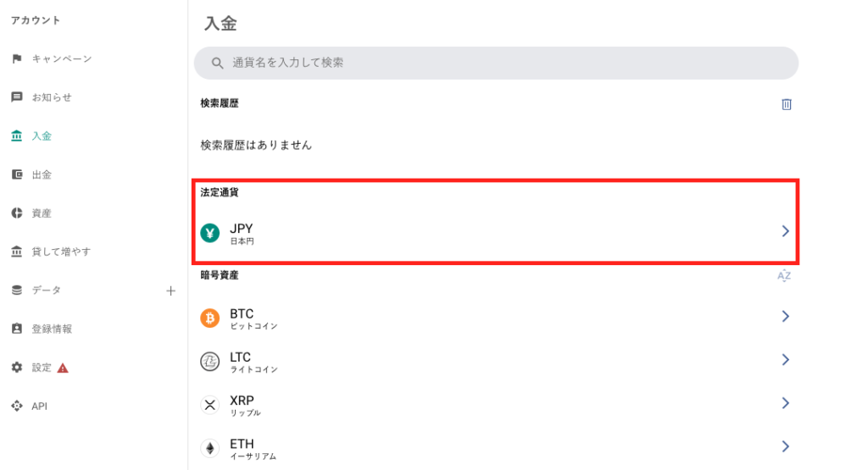The height and width of the screenshot is (470, 868).
Task: Click the trash icon to clear search history
Action: click(786, 104)
